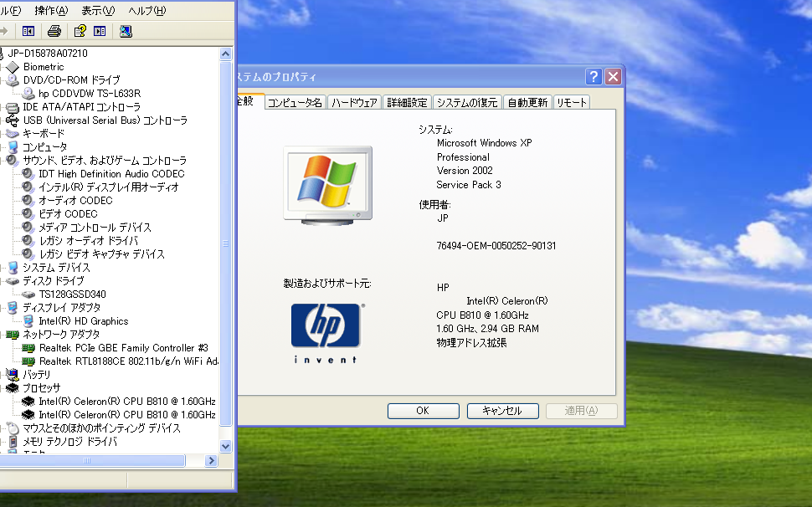Screen dimensions: 812x507
Task: Click the HP invent logo
Action: tap(326, 334)
